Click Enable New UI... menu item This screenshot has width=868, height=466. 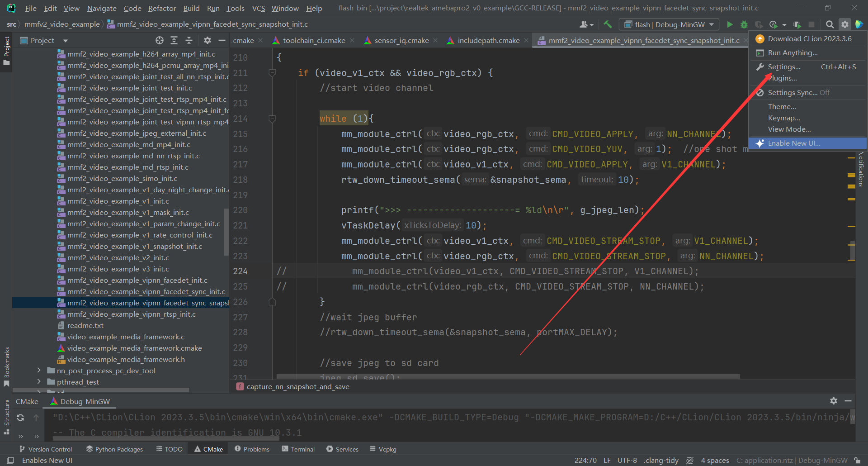tap(807, 143)
